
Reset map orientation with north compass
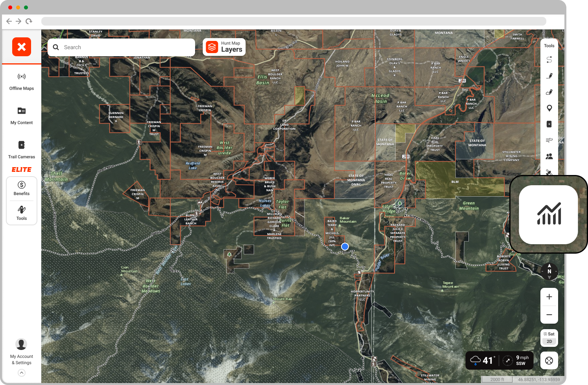coord(549,271)
